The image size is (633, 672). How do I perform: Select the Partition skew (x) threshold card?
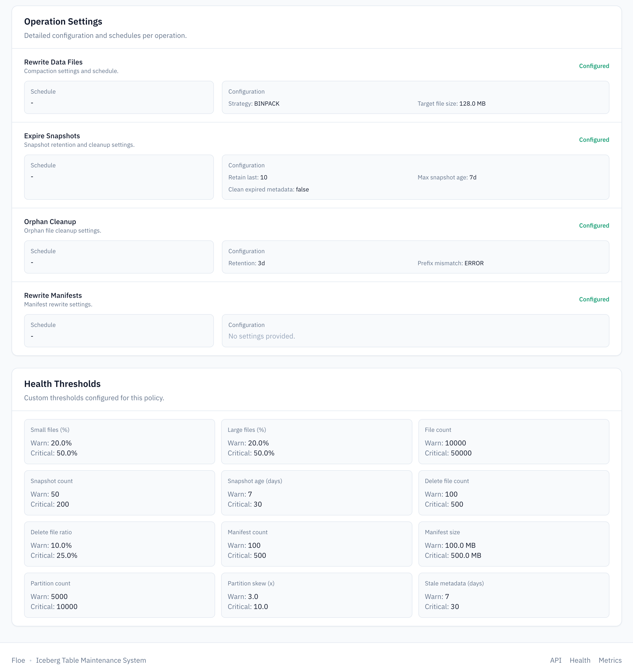pyautogui.click(x=316, y=595)
